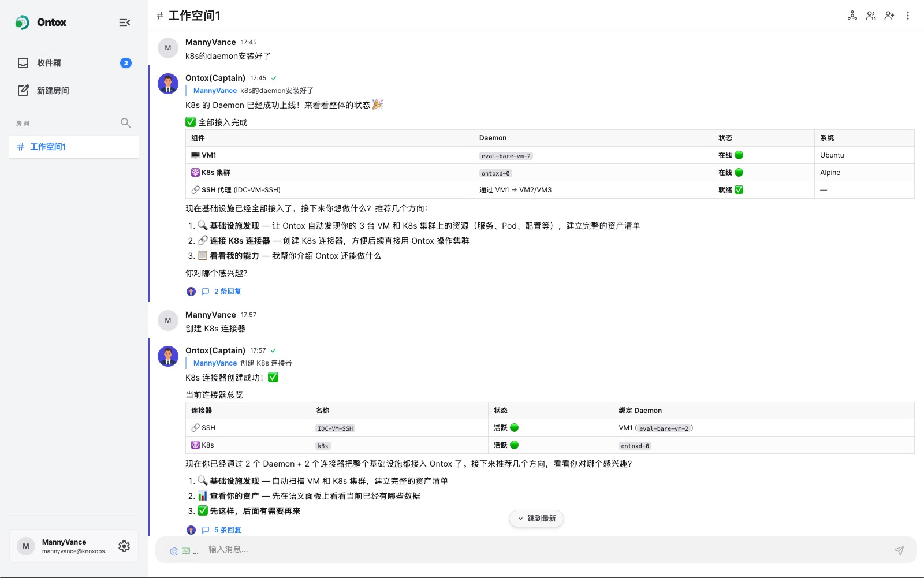Click the MannyVance user avatar in the sidebar footer
The image size is (924, 578).
coord(26,546)
